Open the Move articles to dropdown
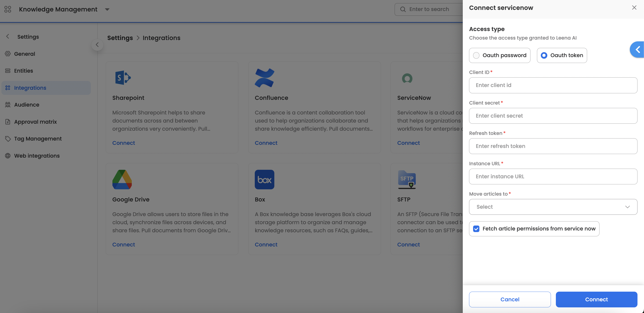Screen dimensions: 644x313 tap(553, 207)
